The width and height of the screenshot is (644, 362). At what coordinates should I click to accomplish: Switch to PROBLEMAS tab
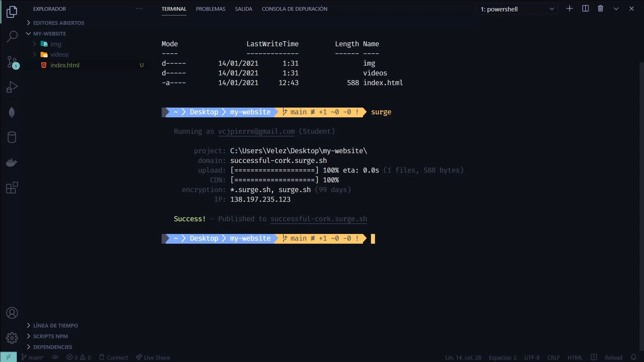[x=211, y=9]
